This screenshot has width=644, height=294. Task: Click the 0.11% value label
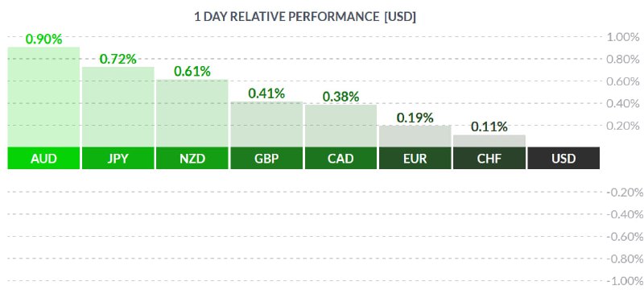489,127
